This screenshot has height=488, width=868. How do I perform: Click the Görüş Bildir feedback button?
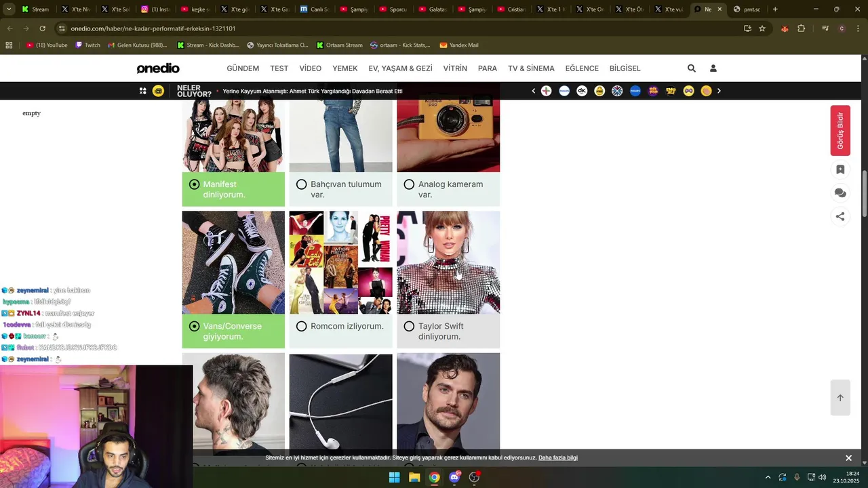click(840, 131)
